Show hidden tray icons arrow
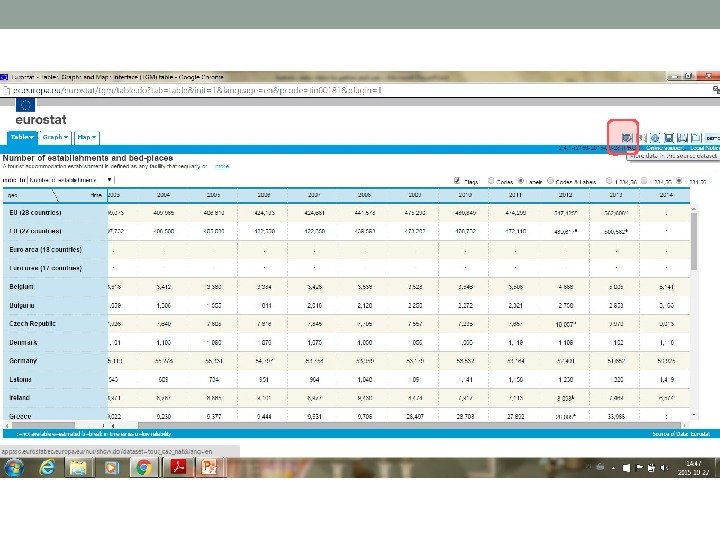 coord(613,468)
